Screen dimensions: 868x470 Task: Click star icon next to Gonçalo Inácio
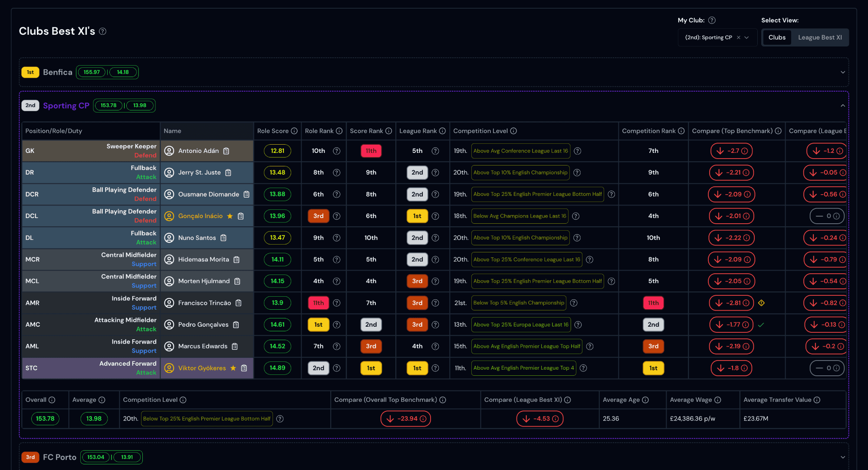230,216
